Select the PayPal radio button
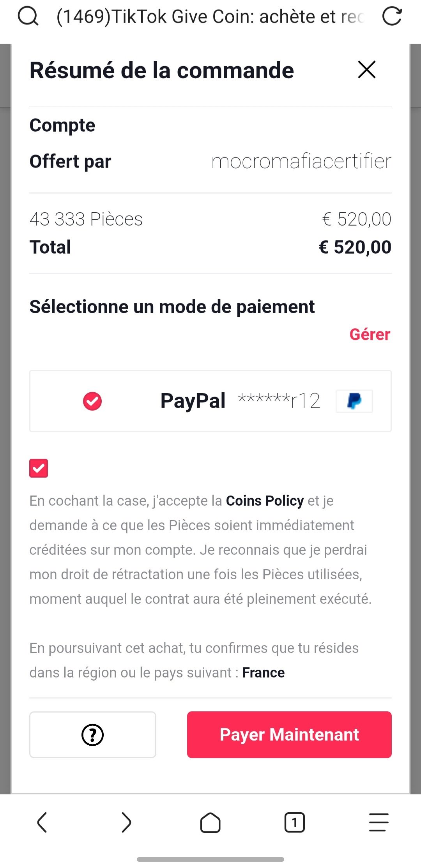 pyautogui.click(x=92, y=401)
